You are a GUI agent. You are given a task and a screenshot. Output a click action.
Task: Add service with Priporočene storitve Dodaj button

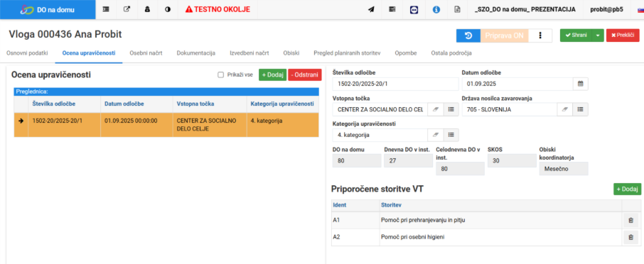coord(627,189)
